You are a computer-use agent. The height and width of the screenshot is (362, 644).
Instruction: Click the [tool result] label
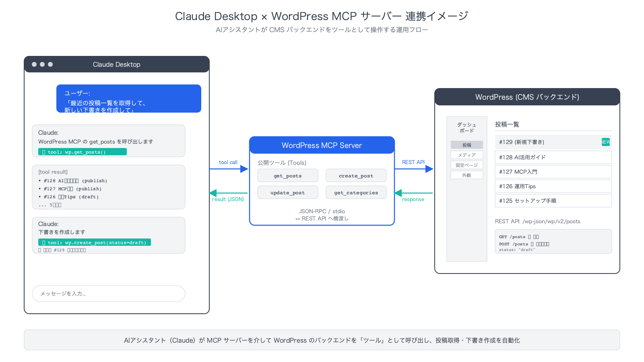[x=53, y=172]
